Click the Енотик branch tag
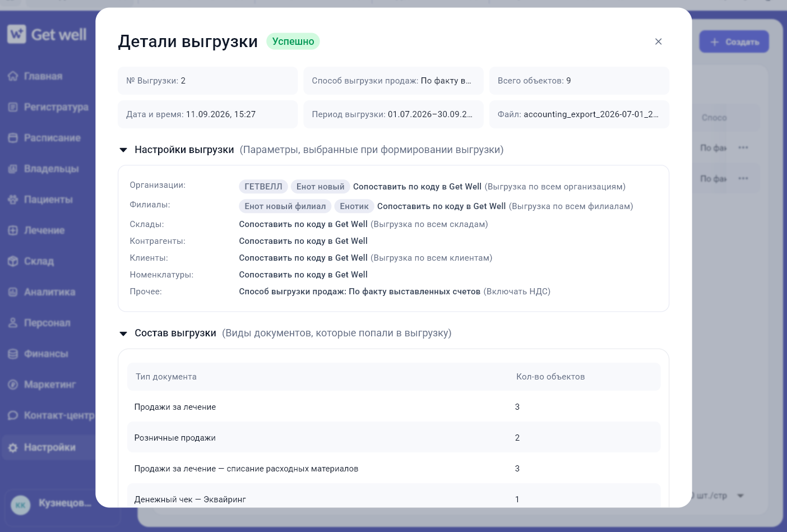 [x=354, y=206]
